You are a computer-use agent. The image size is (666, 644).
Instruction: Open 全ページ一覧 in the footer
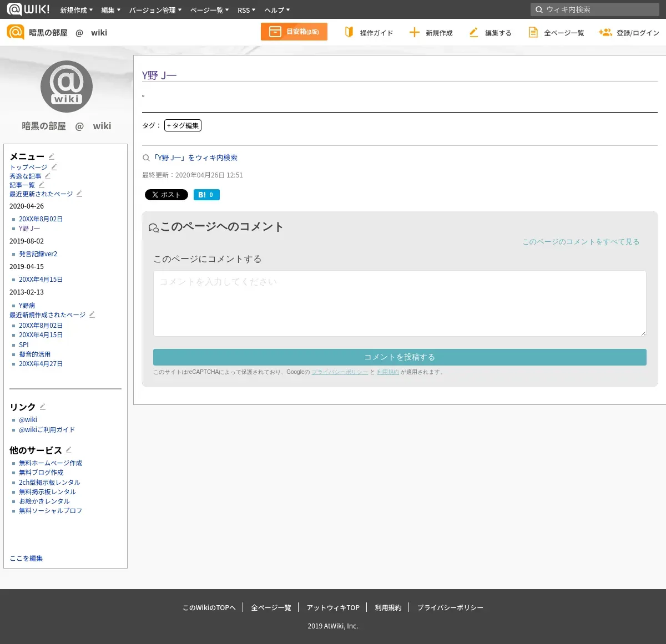271,608
